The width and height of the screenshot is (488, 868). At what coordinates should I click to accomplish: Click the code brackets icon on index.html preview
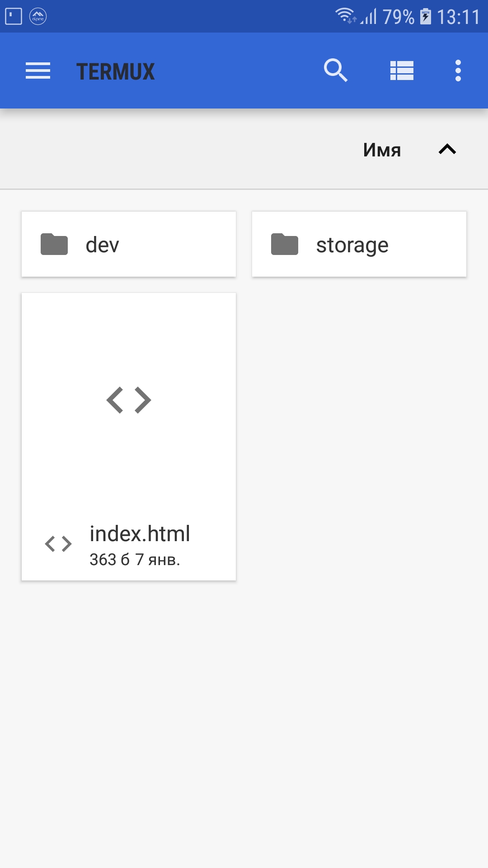tap(128, 399)
